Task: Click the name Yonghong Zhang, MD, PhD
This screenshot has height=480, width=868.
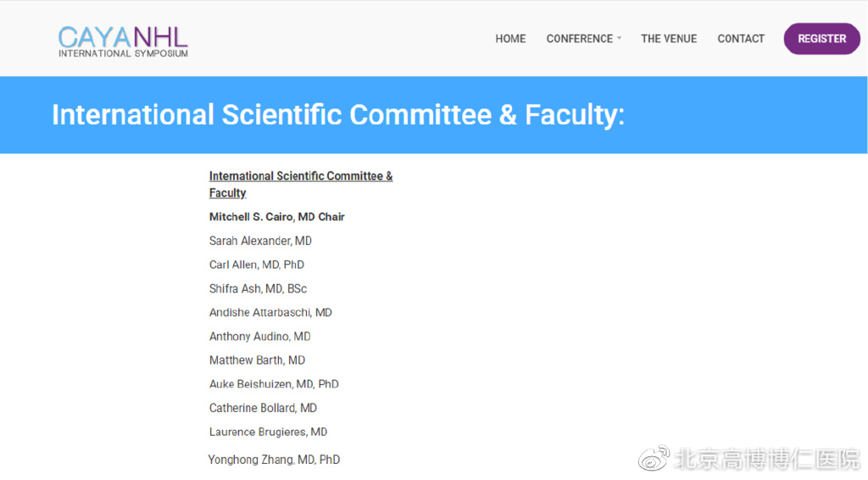Action: pos(274,460)
